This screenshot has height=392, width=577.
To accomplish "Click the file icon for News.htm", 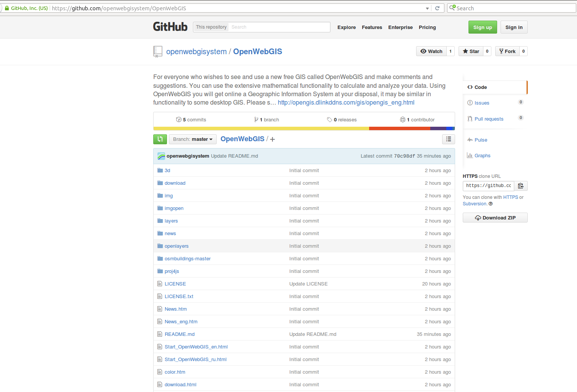I will pyautogui.click(x=160, y=309).
